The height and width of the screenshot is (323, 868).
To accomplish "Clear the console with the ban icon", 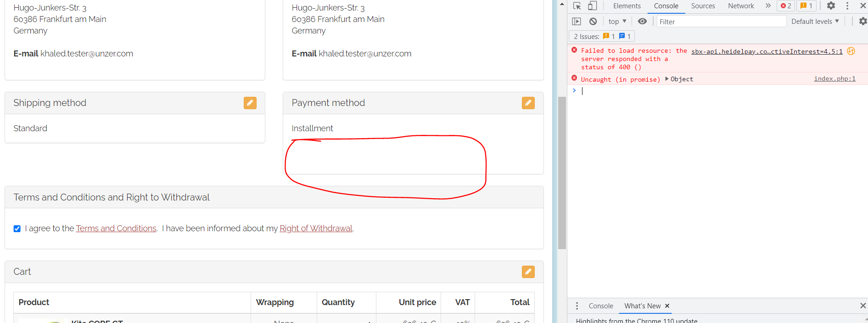I will tap(593, 22).
